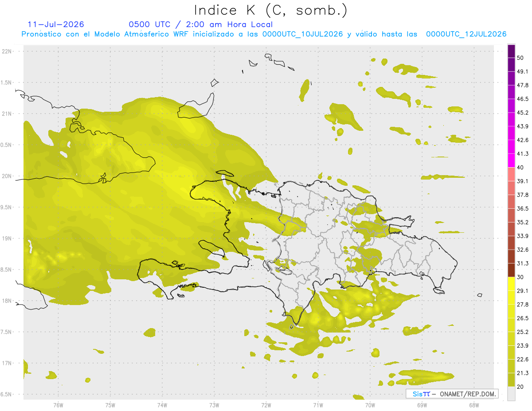Click the "27.8" color bar value
This screenshot has height=411, width=532.
(x=523, y=305)
